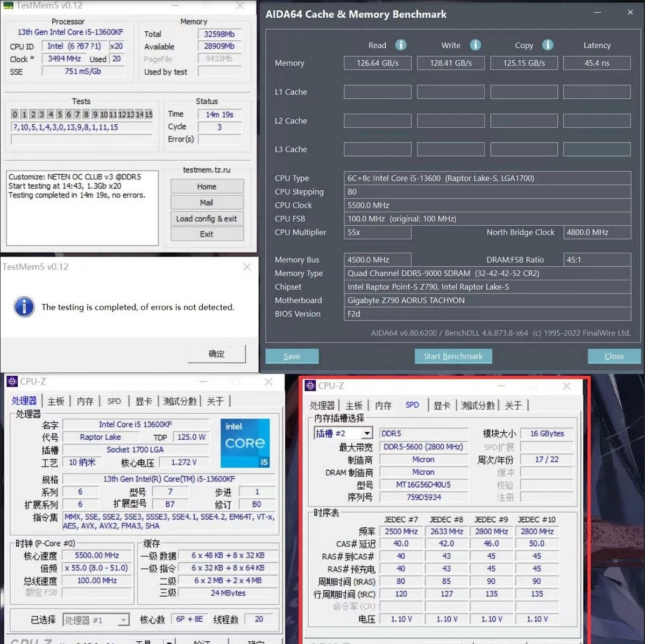
Task: Open 主板 tab in SPD CPU-Z window
Action: click(x=354, y=406)
